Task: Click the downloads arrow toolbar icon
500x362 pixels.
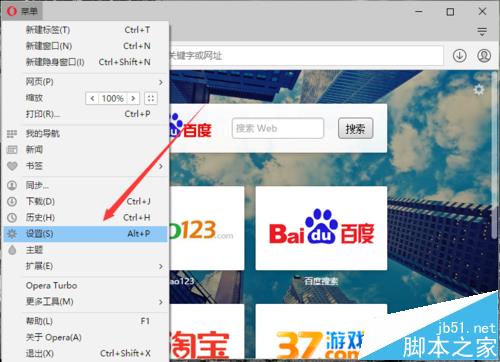Action: [x=460, y=55]
